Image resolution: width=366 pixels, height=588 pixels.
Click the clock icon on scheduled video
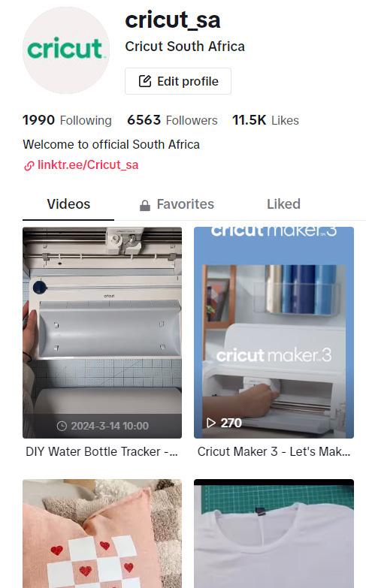click(x=62, y=426)
